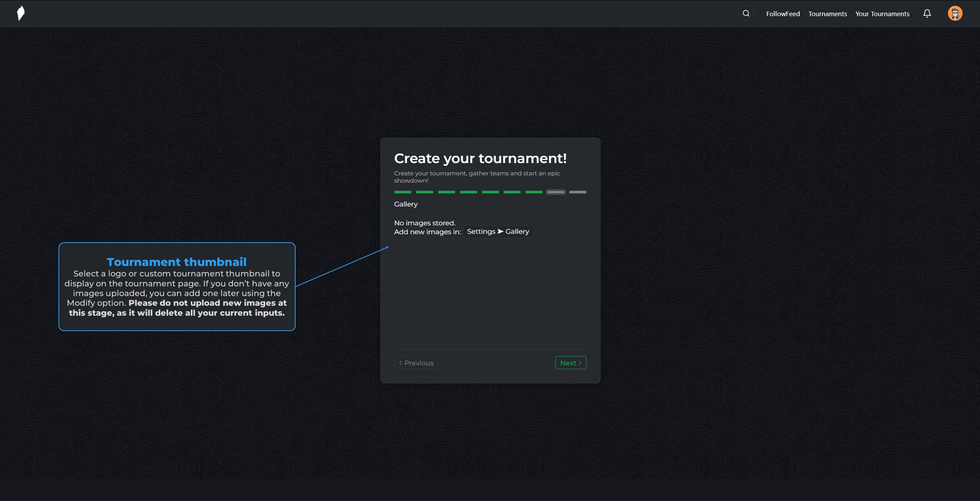The width and height of the screenshot is (980, 501).
Task: Open Your Tournaments nav item
Action: tap(882, 14)
